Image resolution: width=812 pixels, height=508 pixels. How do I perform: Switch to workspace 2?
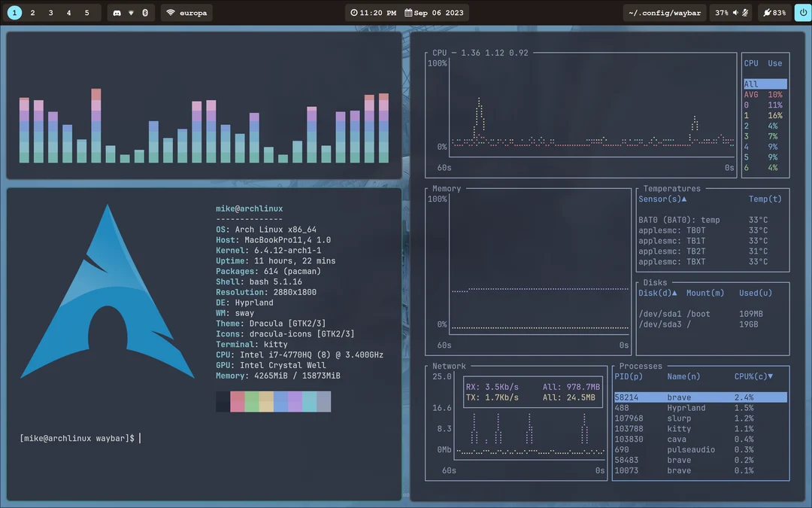(x=32, y=12)
